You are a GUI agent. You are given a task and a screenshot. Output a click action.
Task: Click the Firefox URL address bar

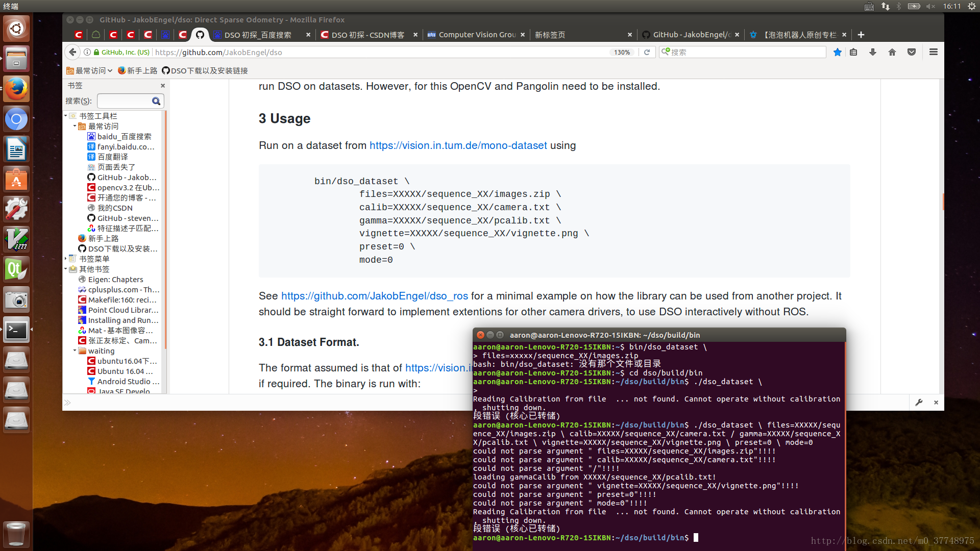(x=380, y=52)
